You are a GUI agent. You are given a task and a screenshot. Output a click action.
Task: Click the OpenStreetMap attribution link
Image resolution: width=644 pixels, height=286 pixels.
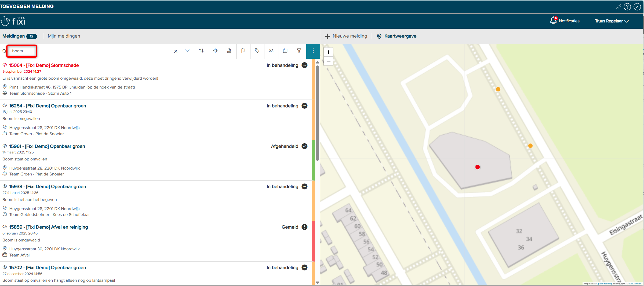[604, 284]
